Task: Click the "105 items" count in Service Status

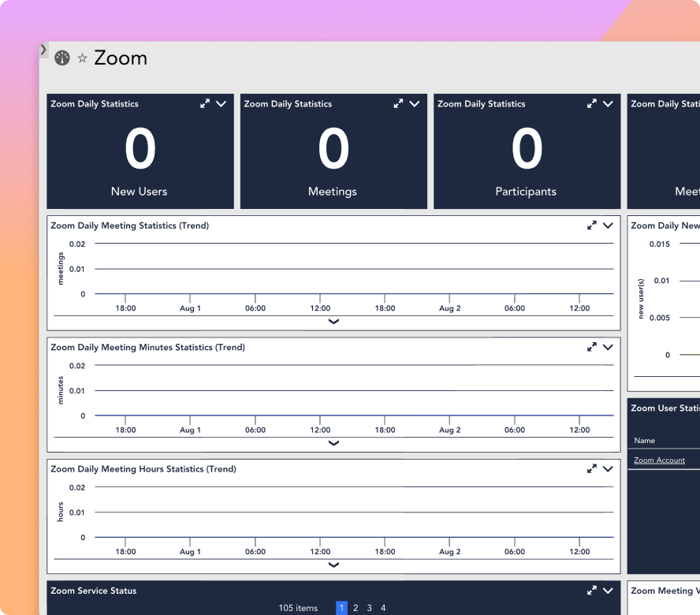Action: pos(298,608)
